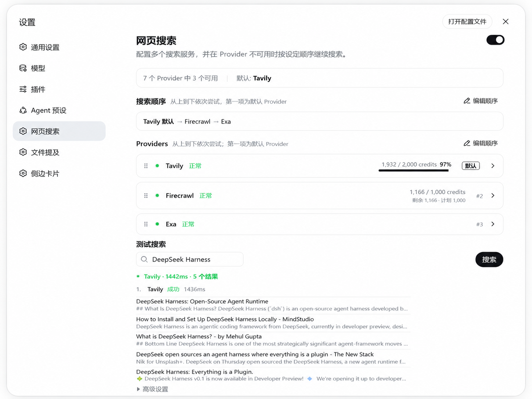Click Tavily credits usage progress bar

(414, 170)
